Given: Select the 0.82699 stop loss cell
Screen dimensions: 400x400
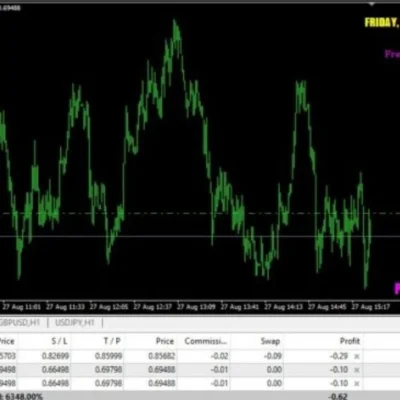Looking at the screenshot, I should click(55, 356).
